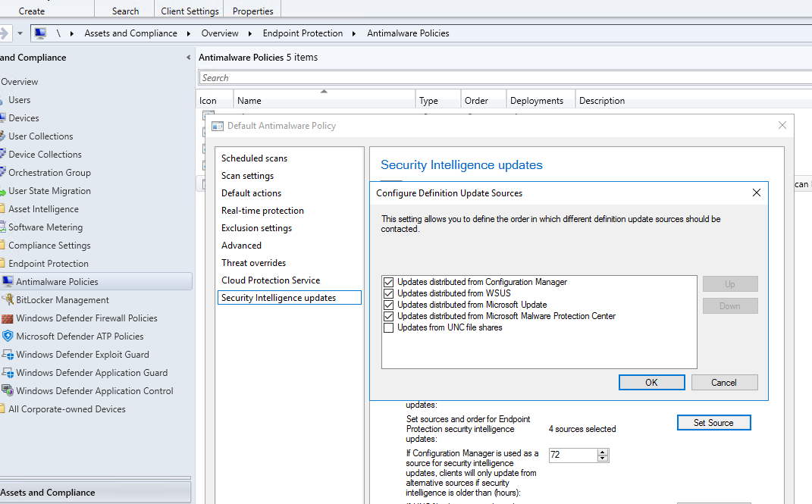This screenshot has height=504, width=812.
Task: Click the Windows Defender Exploit Guard icon
Action: (x=8, y=355)
